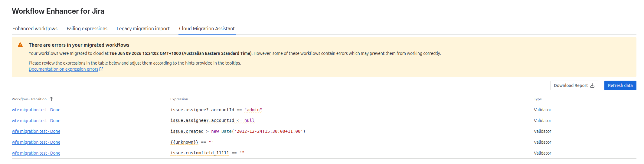Select the Cloud Migration Assistant tab

click(207, 28)
